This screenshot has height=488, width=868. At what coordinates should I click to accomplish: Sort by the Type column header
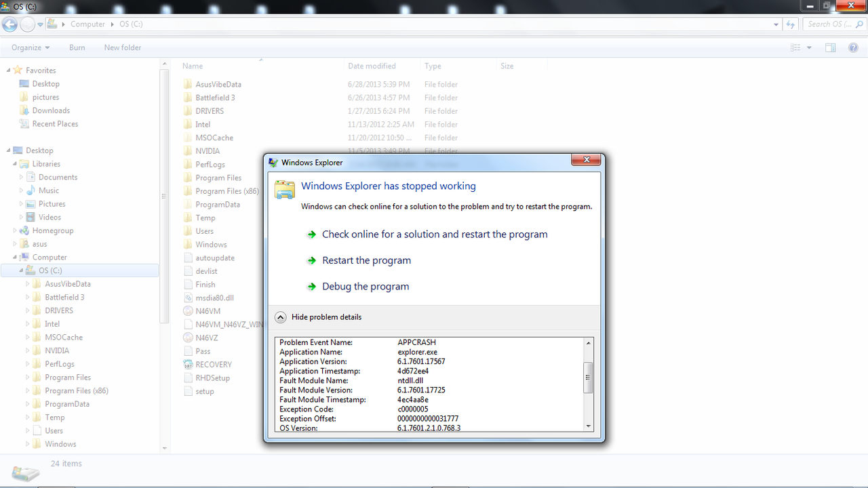point(433,66)
